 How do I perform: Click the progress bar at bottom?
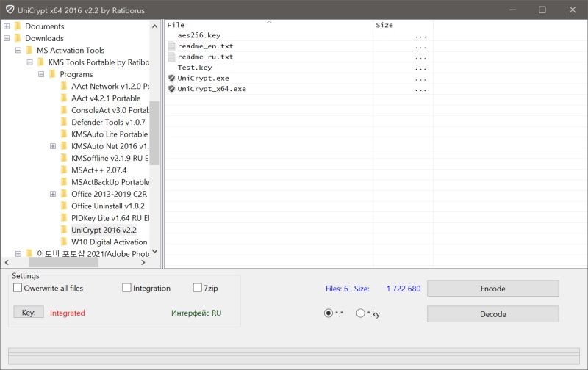coord(294,356)
